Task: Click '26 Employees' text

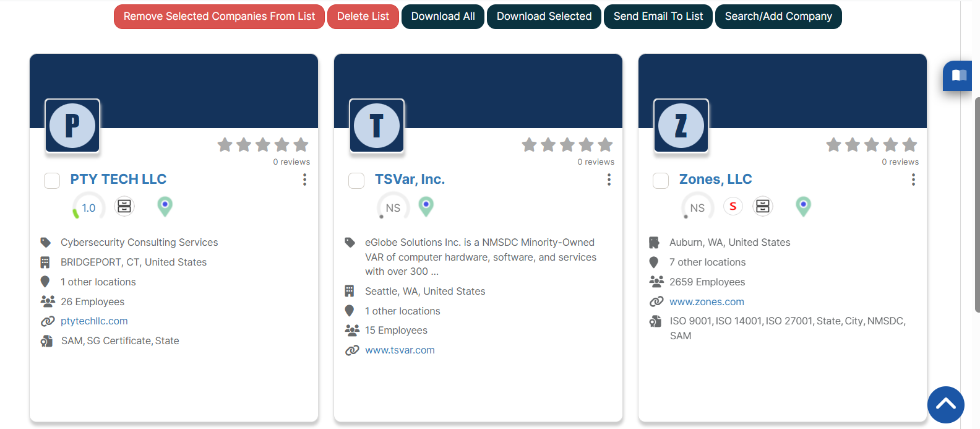Action: [x=92, y=302]
